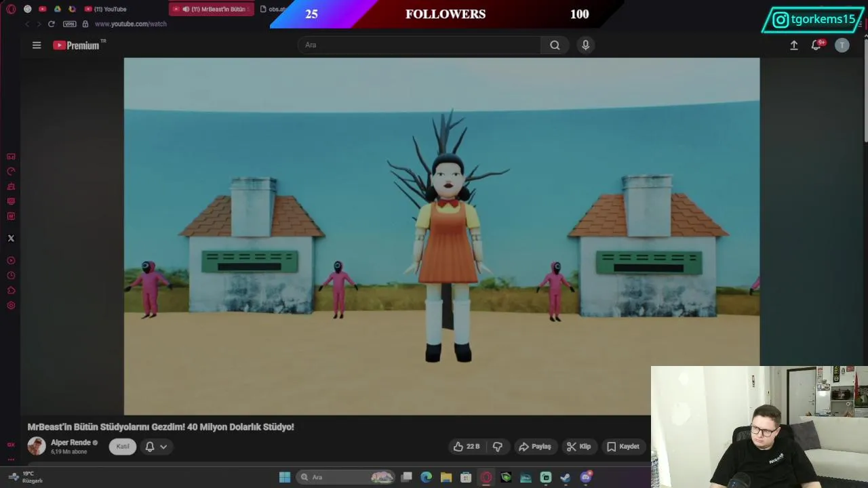Open Steam from the taskbar
The height and width of the screenshot is (488, 868).
click(x=566, y=477)
